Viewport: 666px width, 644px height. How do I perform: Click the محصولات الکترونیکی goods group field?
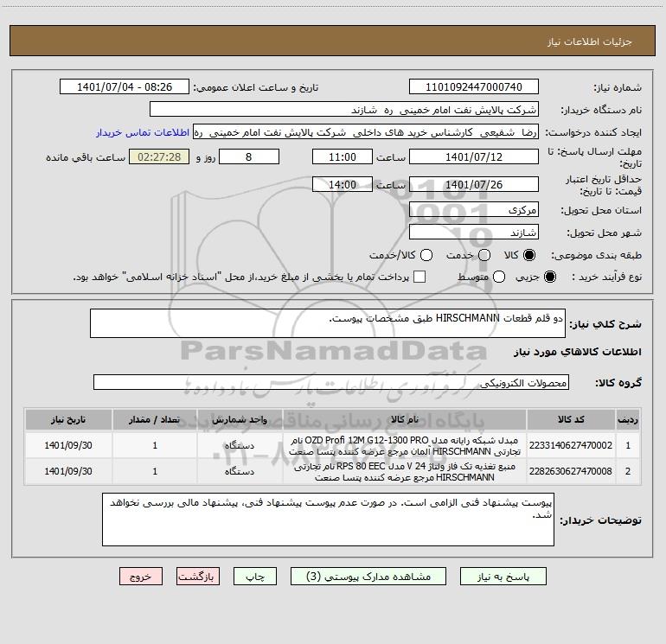click(331, 382)
